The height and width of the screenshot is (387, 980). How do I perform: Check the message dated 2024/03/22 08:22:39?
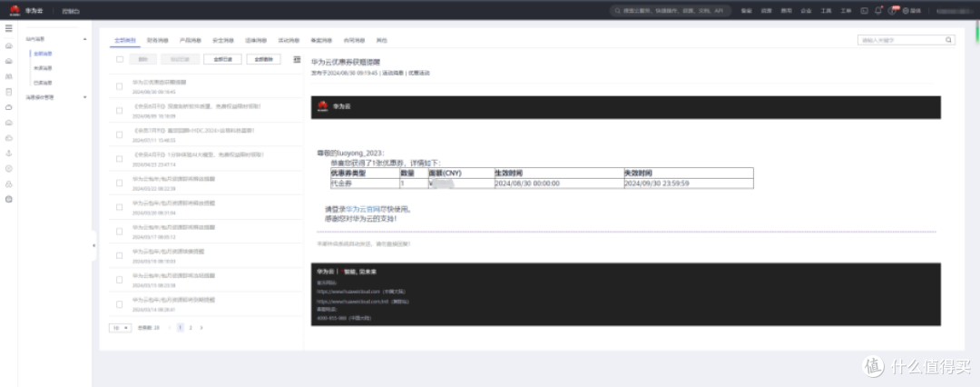click(x=120, y=184)
